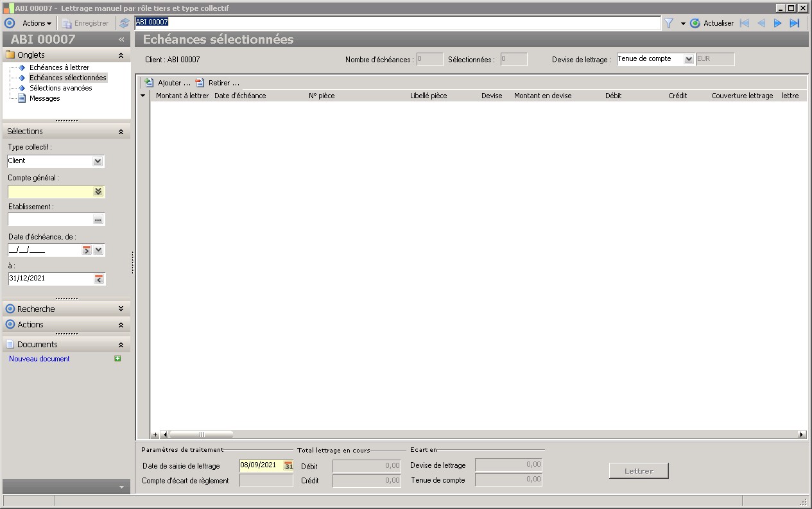Click the Couverture lettrage column header

point(743,96)
